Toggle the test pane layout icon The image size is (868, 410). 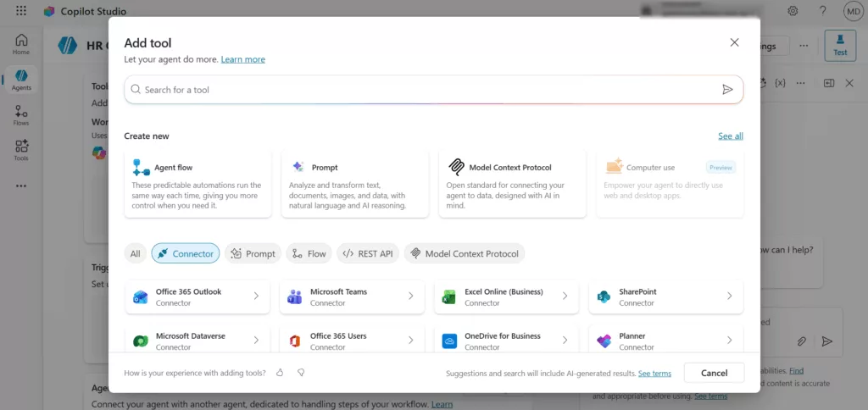(829, 83)
